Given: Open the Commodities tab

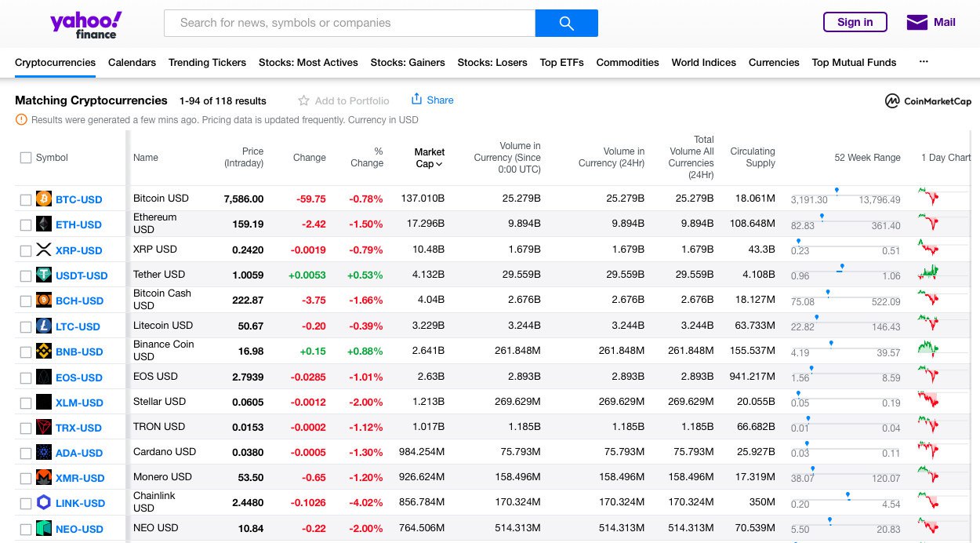Looking at the screenshot, I should click(627, 62).
